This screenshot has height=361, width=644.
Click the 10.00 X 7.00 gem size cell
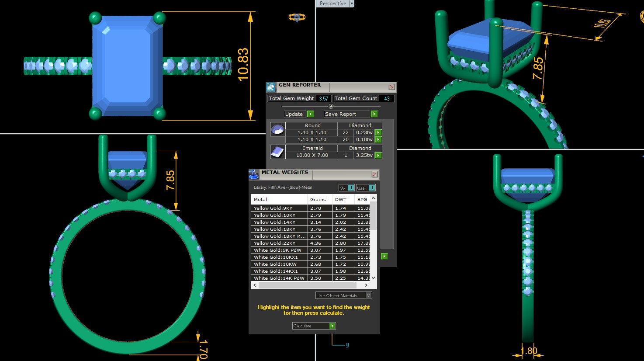pyautogui.click(x=312, y=155)
